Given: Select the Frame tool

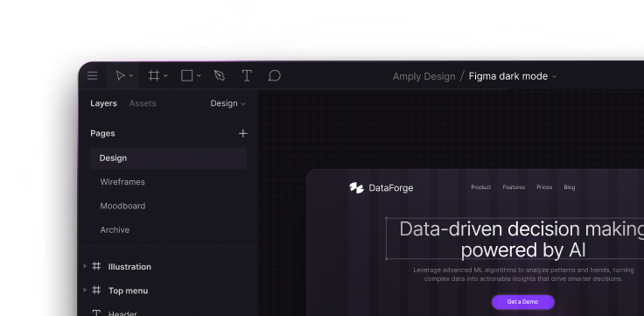Looking at the screenshot, I should (154, 75).
